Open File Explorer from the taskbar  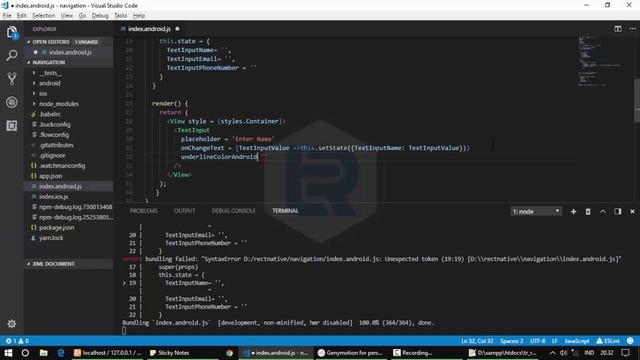pos(43,353)
